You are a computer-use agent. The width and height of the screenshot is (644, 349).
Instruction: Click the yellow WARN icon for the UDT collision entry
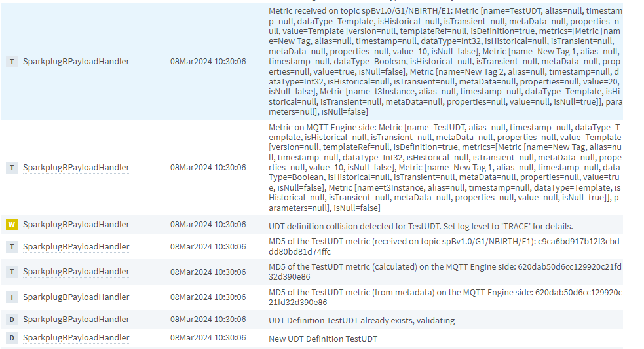point(12,225)
